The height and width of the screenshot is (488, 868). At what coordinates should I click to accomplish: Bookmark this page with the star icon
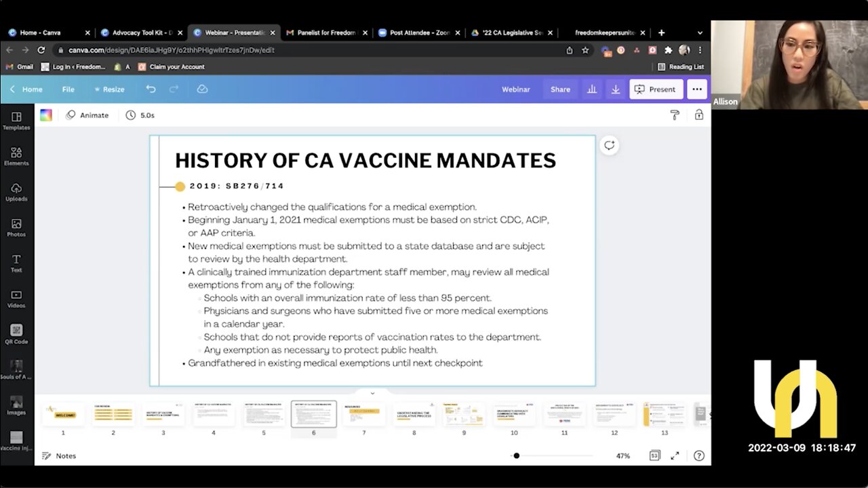[585, 50]
